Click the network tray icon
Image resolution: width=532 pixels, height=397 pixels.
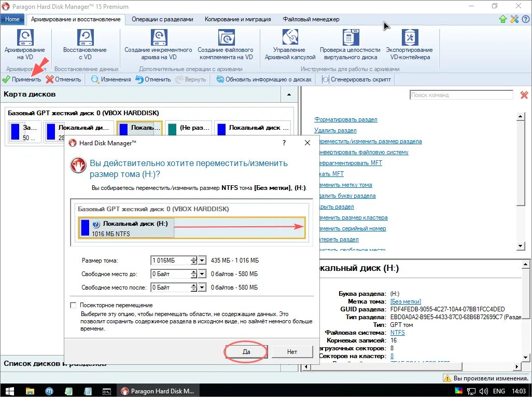471,391
